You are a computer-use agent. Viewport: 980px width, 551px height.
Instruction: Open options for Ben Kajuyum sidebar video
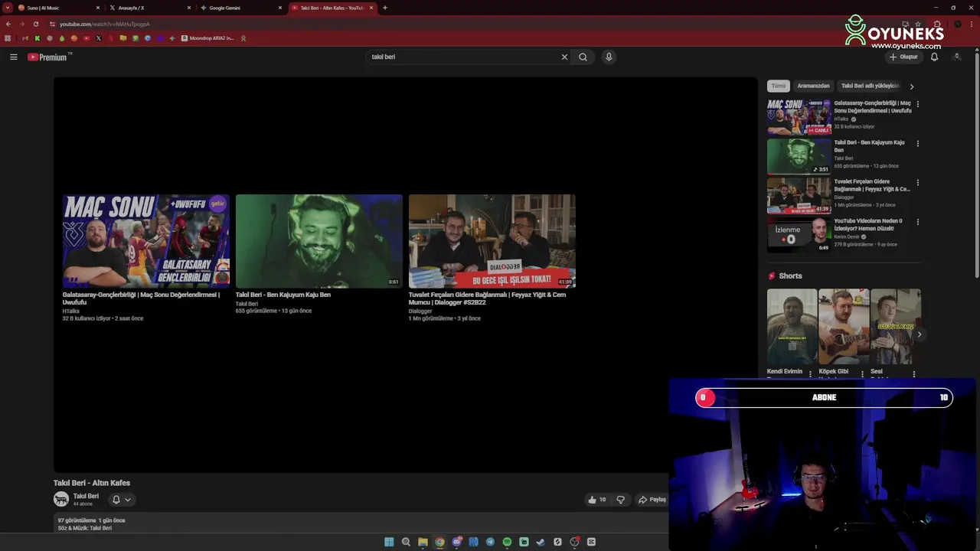pyautogui.click(x=918, y=143)
